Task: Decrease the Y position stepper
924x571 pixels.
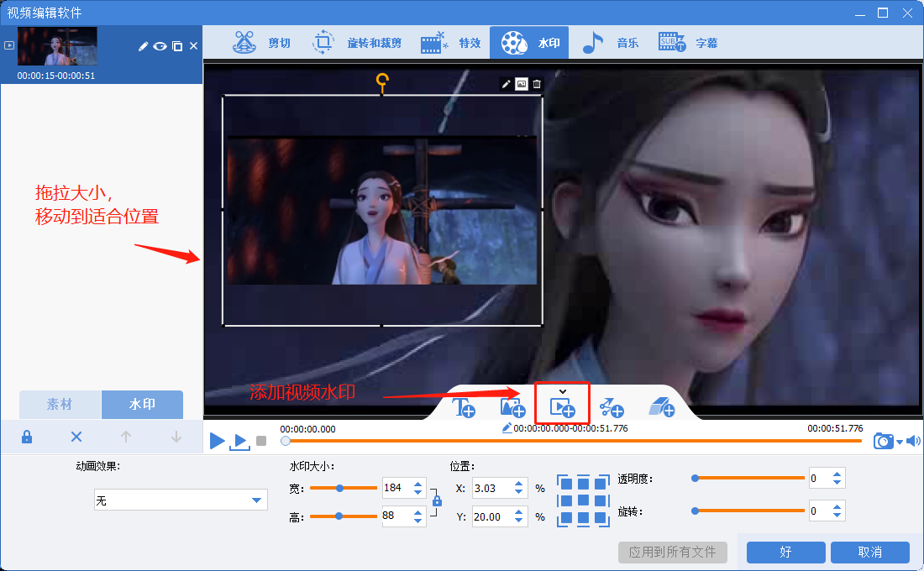Action: 518,521
